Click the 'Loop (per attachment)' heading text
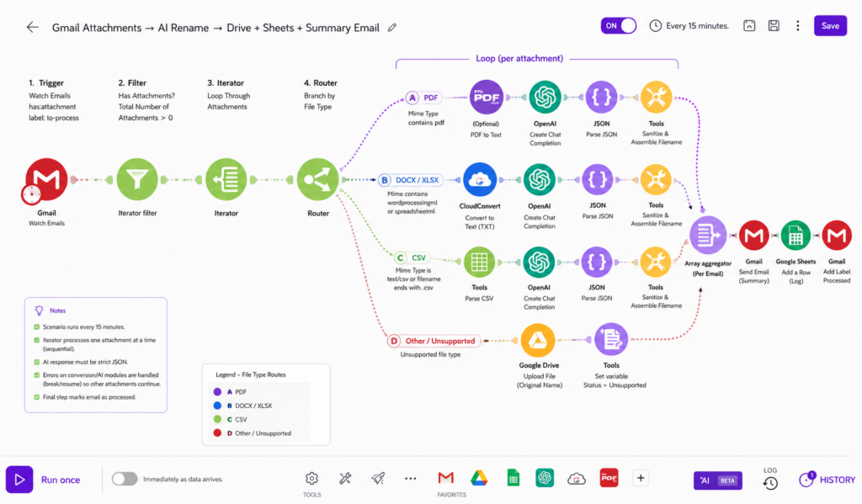 click(519, 58)
